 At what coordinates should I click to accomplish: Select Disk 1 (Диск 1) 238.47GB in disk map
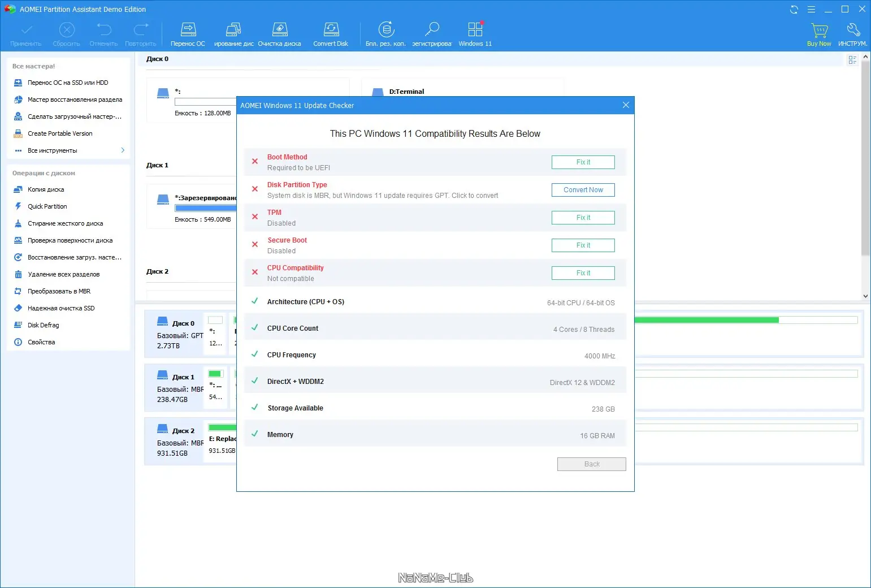point(174,388)
